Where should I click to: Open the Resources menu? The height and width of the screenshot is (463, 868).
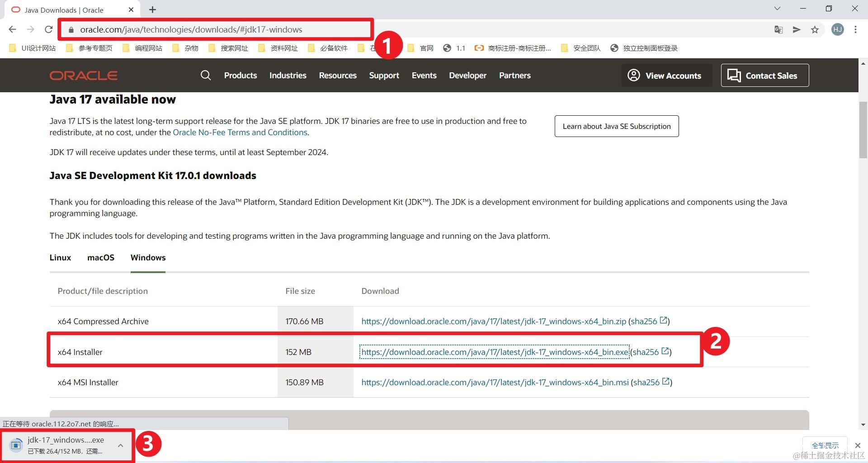[338, 76]
